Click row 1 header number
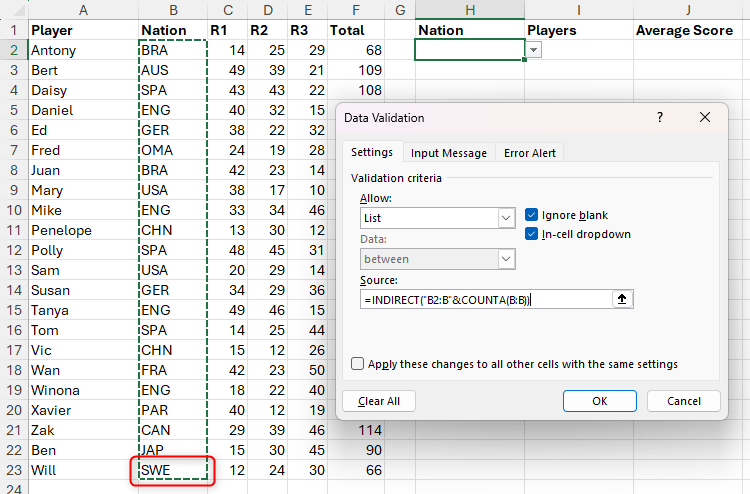 coord(13,30)
